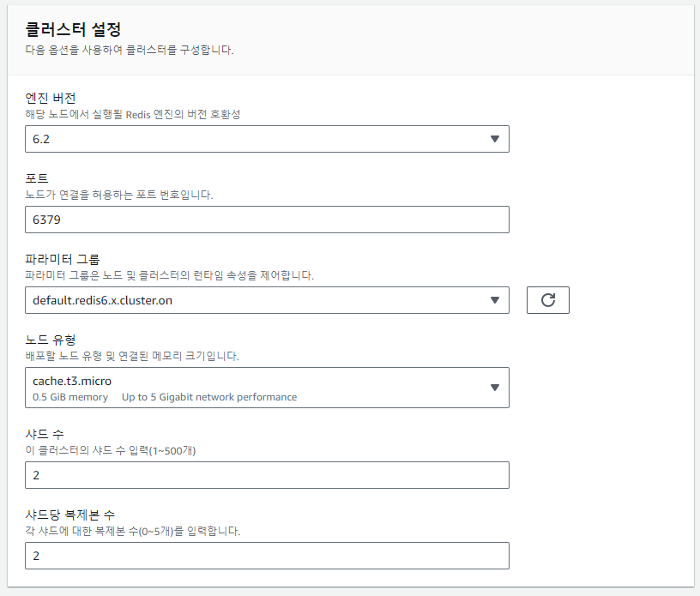Click the '노드 유형' label
Image resolution: width=700 pixels, height=596 pixels.
pos(51,340)
